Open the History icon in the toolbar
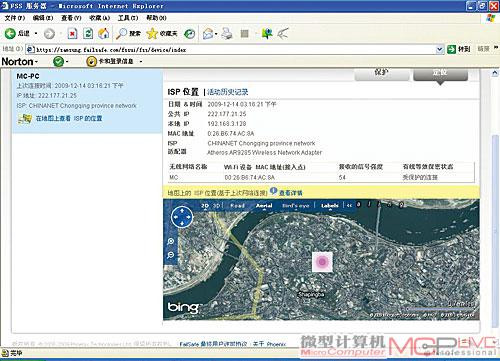Image resolution: width=500 pixels, height=361 pixels. 189,33
